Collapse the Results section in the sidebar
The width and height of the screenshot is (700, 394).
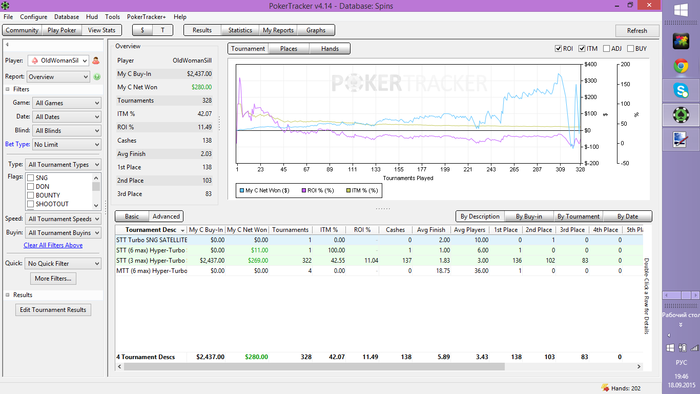[8, 295]
